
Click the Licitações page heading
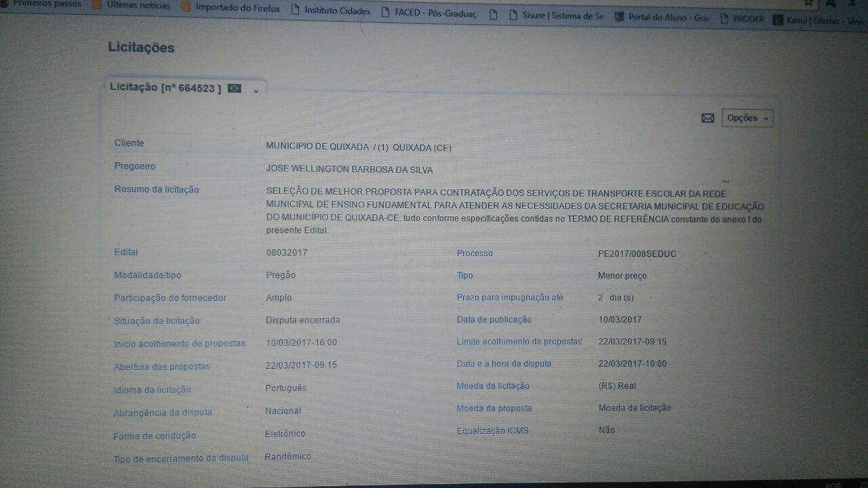(141, 47)
